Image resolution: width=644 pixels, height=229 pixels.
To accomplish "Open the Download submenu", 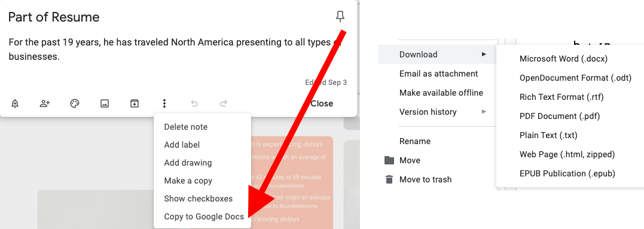I will [x=437, y=54].
